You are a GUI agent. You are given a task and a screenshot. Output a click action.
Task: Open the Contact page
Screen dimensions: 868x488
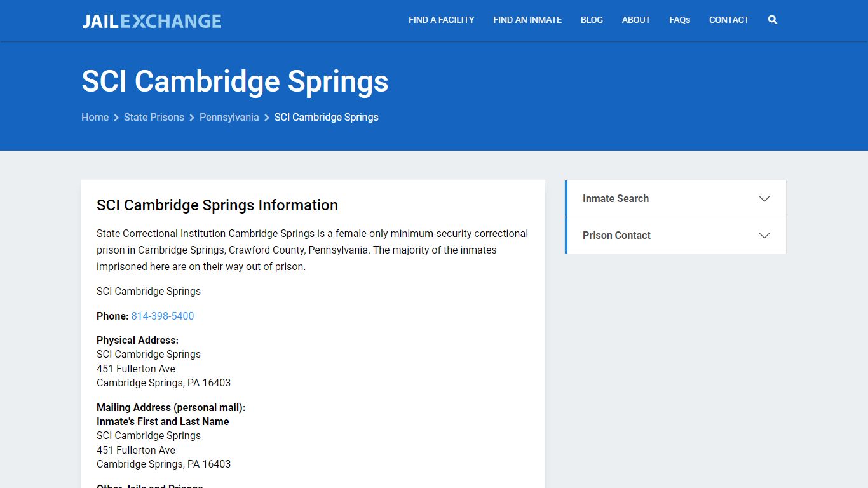pyautogui.click(x=729, y=20)
